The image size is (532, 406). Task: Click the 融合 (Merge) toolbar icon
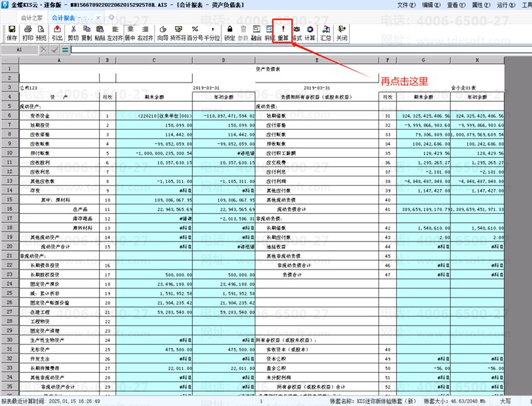[x=257, y=33]
